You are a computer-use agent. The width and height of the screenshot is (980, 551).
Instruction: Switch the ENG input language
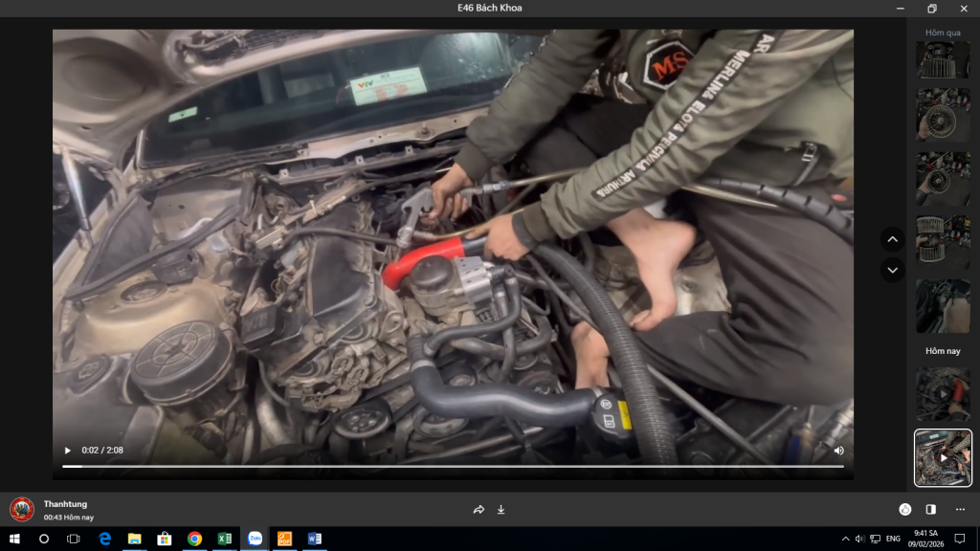(893, 539)
